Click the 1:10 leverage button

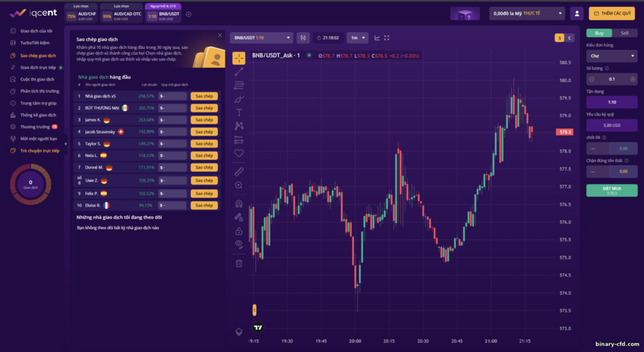click(612, 102)
